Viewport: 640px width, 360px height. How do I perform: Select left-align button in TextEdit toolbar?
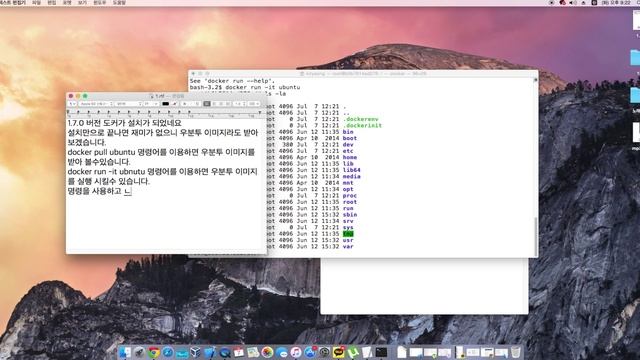207,104
